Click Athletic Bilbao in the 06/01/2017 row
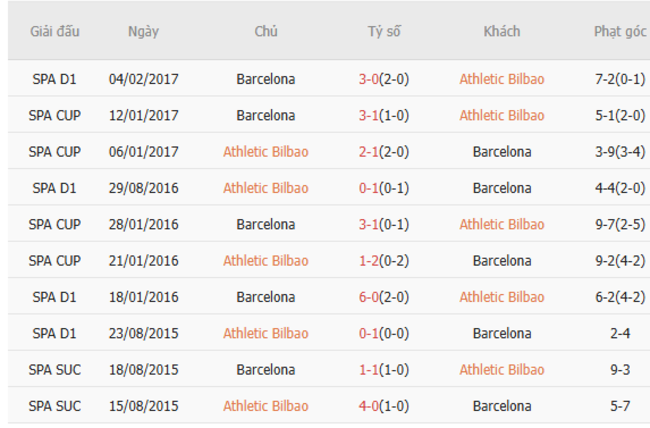Screen dimensions: 650x428 coord(265,152)
